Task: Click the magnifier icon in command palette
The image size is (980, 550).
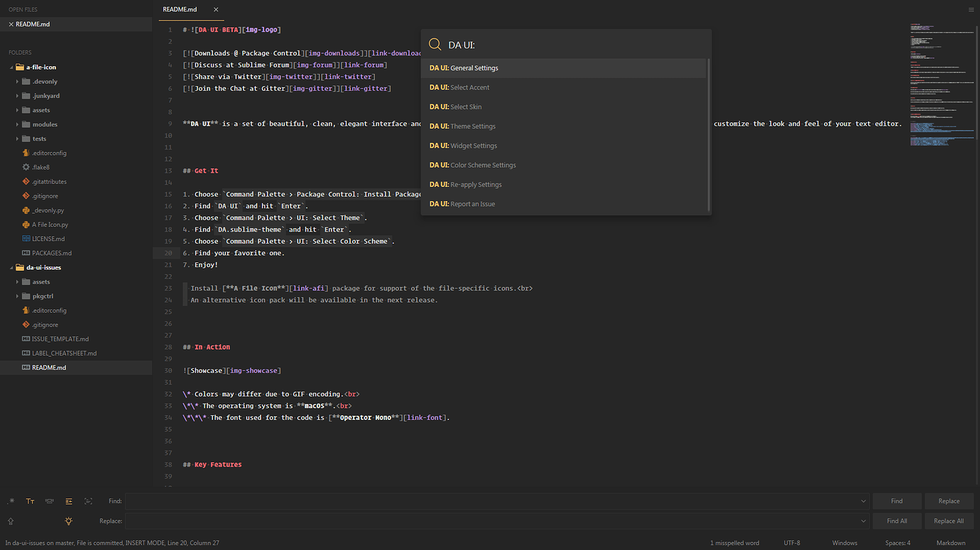Action: click(x=435, y=44)
